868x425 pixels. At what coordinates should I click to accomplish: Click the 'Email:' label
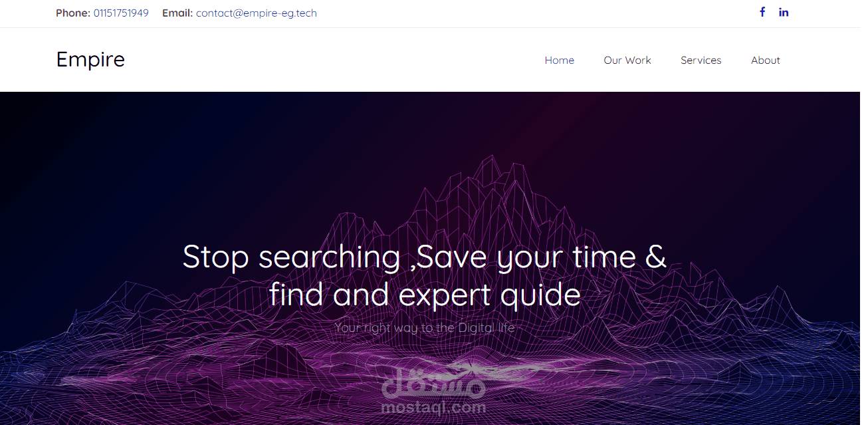coord(177,13)
